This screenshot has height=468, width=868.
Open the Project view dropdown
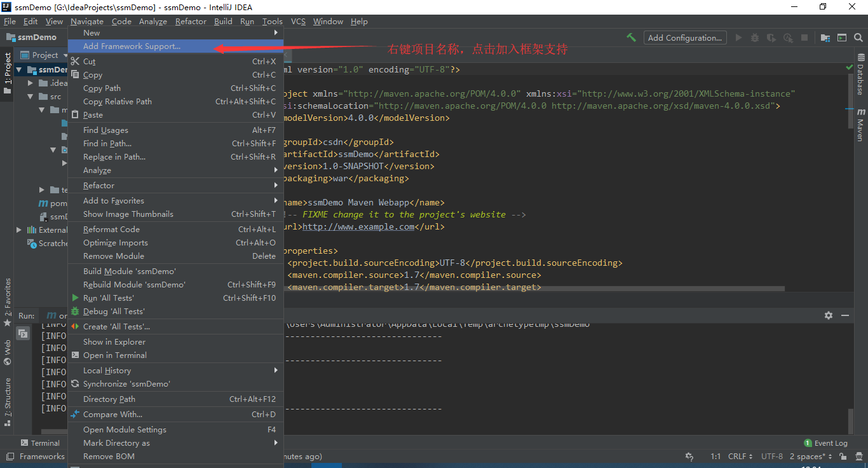(44, 55)
